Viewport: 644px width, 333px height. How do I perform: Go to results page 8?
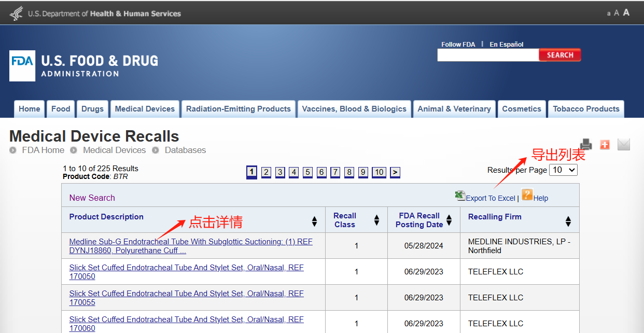coord(349,172)
